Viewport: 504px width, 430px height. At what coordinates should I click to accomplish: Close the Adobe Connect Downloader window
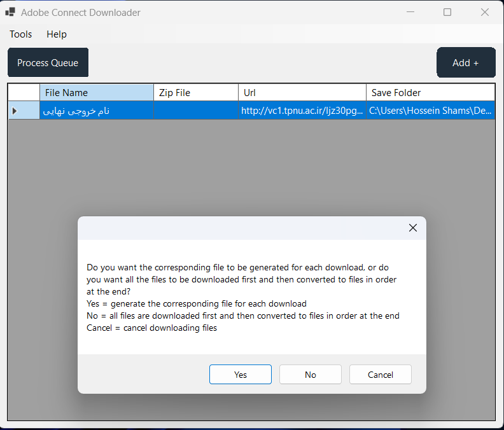coord(485,12)
